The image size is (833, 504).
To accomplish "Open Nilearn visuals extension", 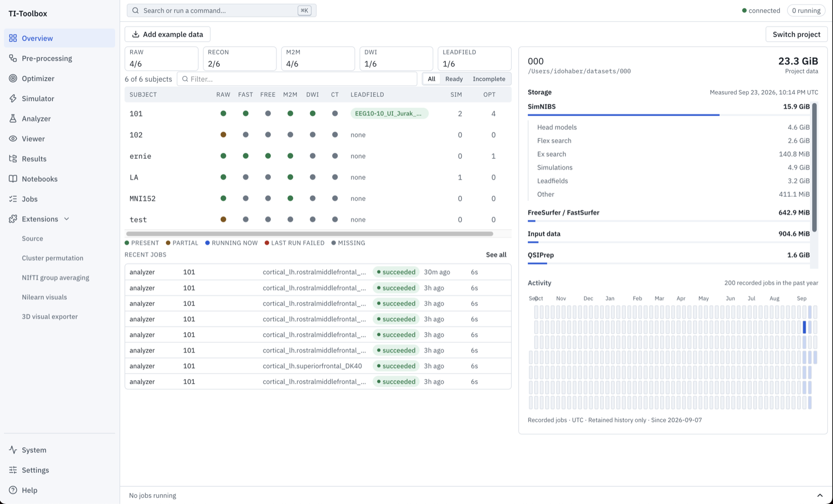I will click(44, 297).
